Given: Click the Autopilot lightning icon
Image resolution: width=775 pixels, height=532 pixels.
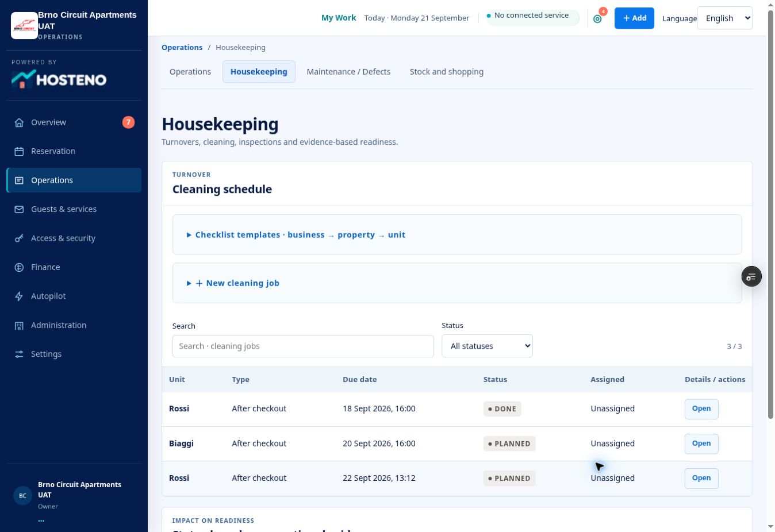Looking at the screenshot, I should [x=19, y=296].
